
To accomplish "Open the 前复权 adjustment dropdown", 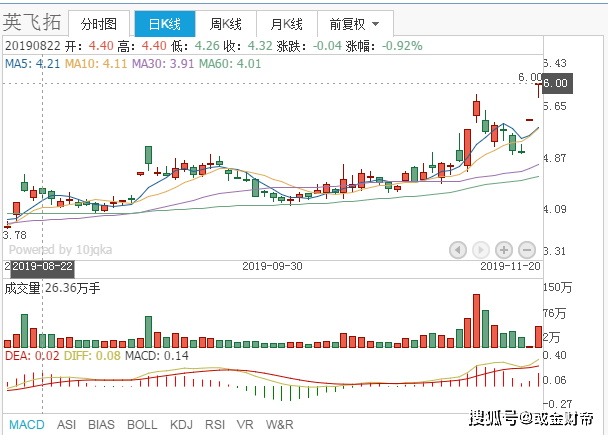I will (354, 23).
